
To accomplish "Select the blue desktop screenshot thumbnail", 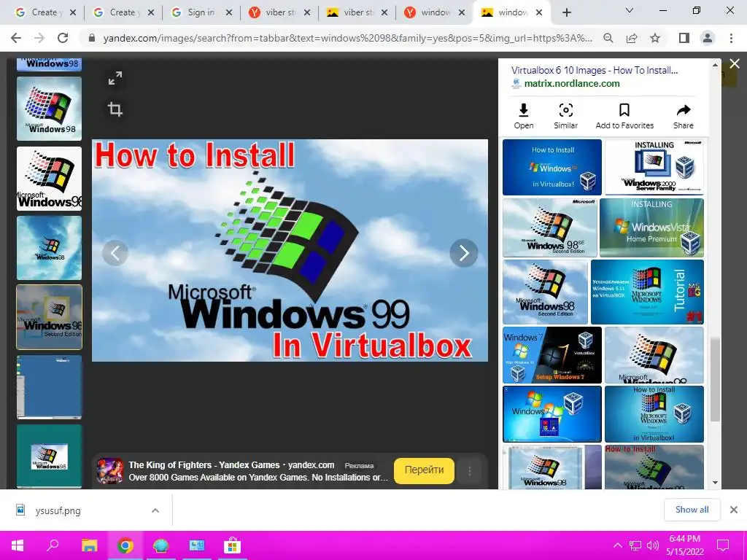I will (49, 387).
